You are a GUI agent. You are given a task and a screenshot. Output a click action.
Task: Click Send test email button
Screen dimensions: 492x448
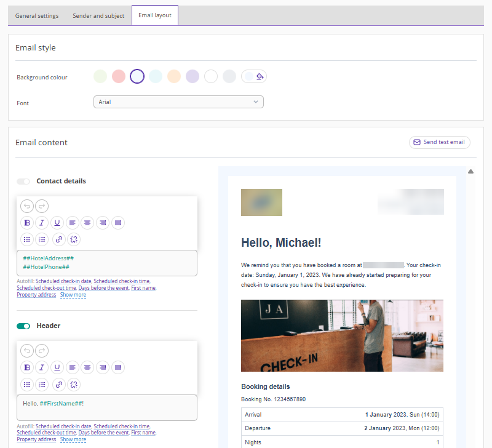(x=439, y=142)
